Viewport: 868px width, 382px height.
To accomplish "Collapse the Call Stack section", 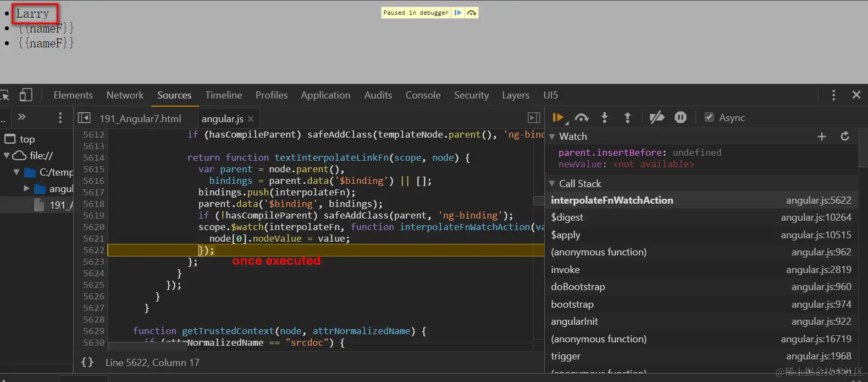I will (552, 184).
